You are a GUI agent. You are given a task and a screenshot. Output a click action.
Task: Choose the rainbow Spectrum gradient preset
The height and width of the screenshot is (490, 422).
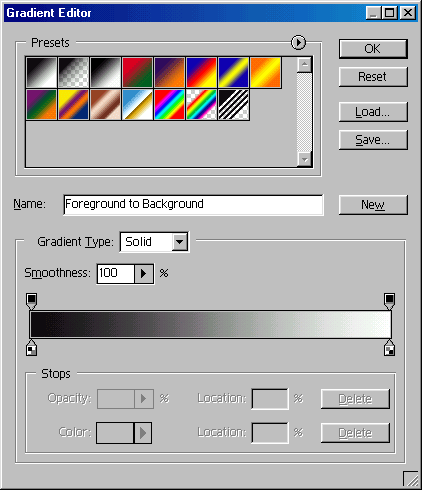pos(169,104)
